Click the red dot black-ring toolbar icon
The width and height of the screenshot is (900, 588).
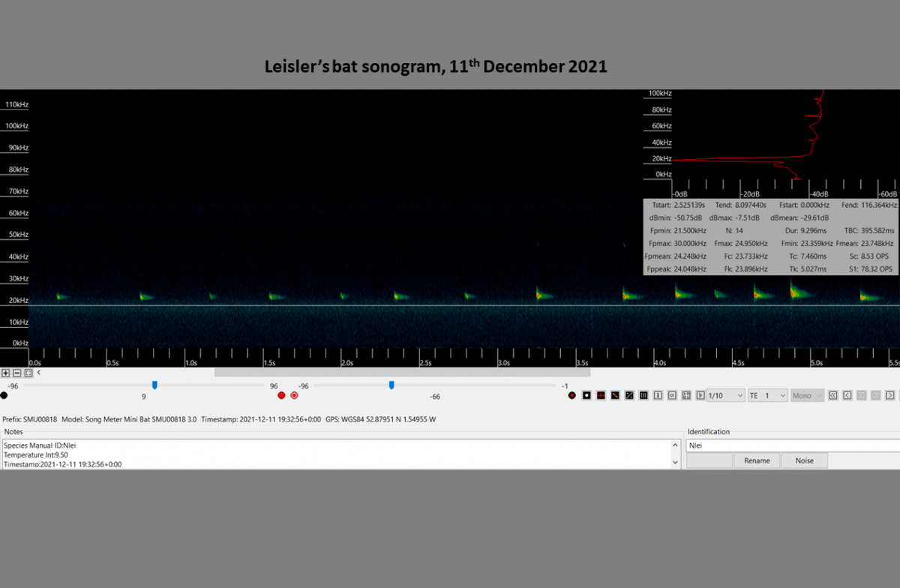572,395
